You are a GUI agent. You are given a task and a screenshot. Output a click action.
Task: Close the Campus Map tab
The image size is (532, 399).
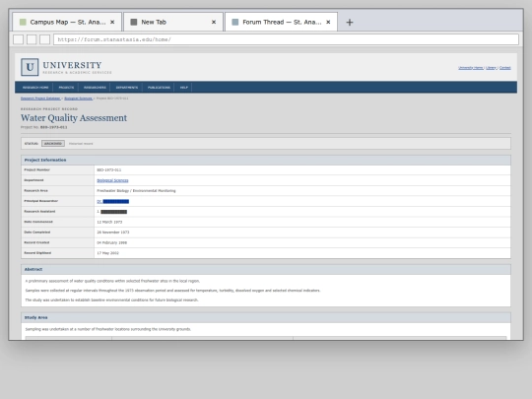pos(112,22)
